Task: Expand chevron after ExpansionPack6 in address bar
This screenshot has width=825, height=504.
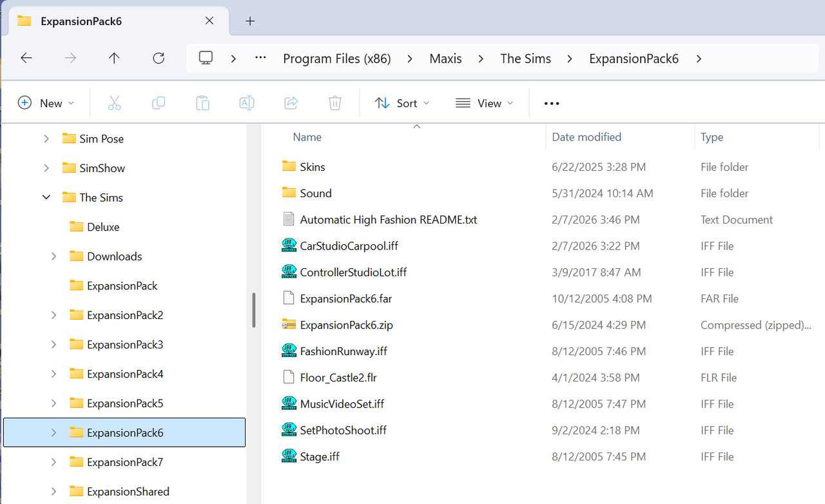Action: 699,59
